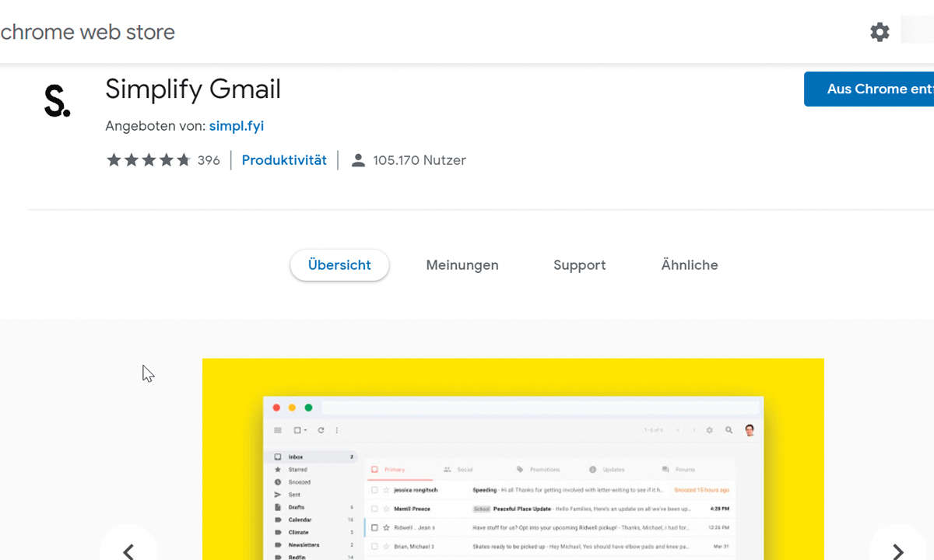Click the refresh icon in Gmail preview
This screenshot has width=934, height=560.
321,430
